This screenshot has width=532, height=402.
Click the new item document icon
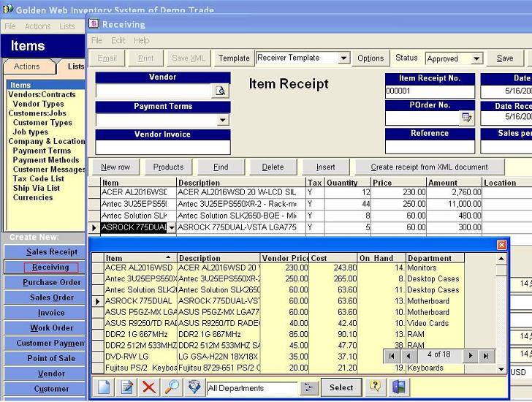[104, 387]
